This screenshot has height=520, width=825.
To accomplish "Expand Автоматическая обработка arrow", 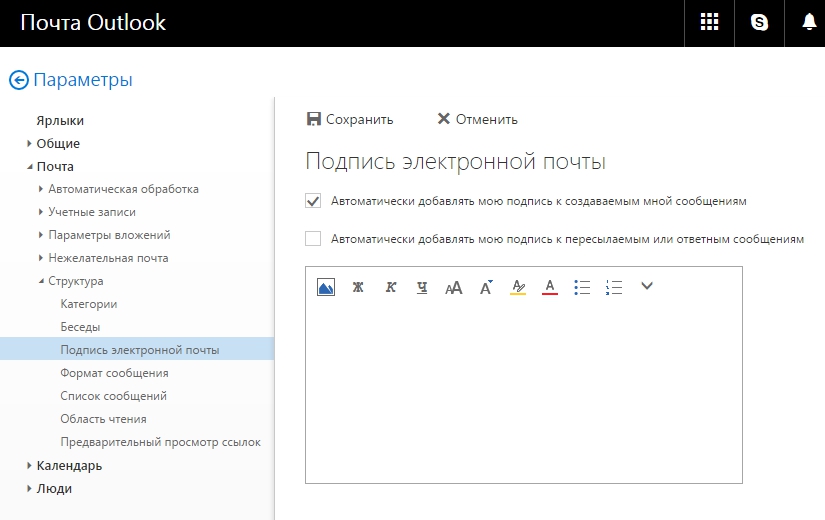I will pos(41,189).
